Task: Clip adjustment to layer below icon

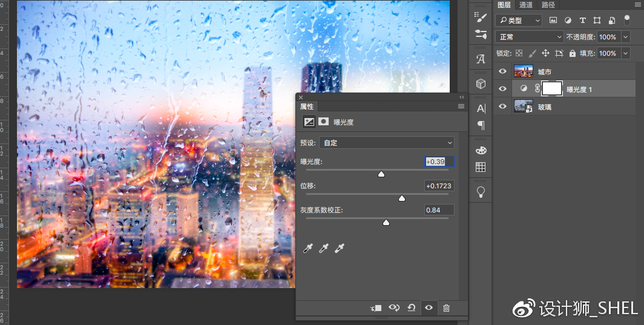Action: pyautogui.click(x=376, y=307)
